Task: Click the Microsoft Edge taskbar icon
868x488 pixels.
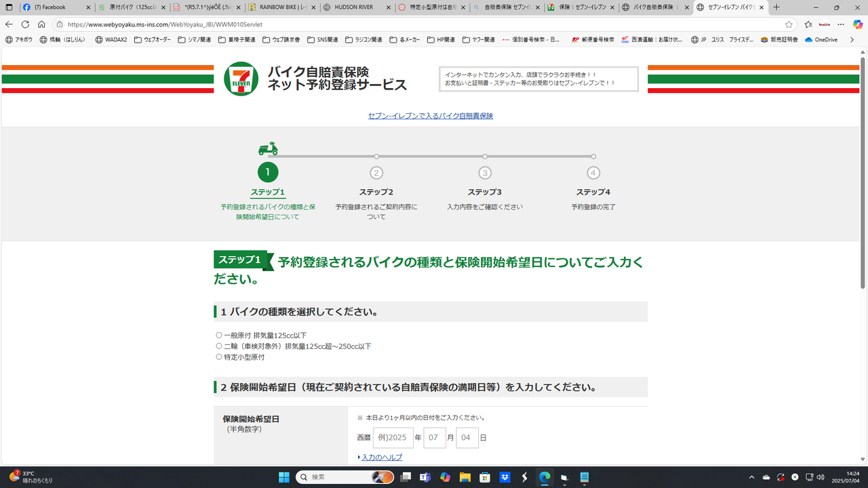Action: [545, 477]
